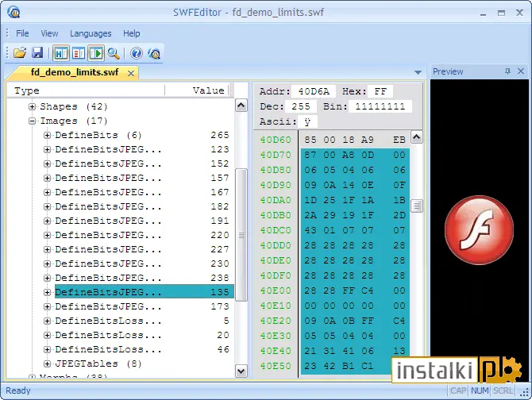Save the file with the floppy disk icon
Viewport: 532px width, 400px height.
pyautogui.click(x=37, y=53)
